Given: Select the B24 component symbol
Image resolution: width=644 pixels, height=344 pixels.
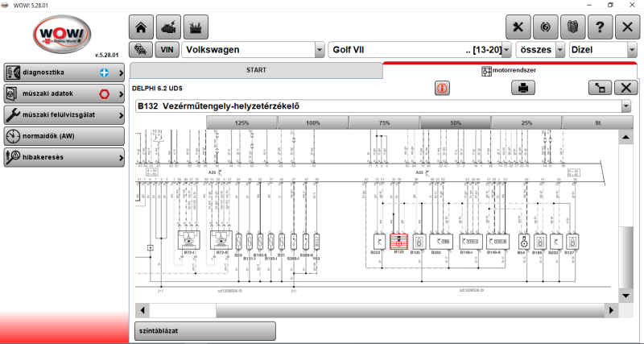Looking at the screenshot, I should coord(238,242).
